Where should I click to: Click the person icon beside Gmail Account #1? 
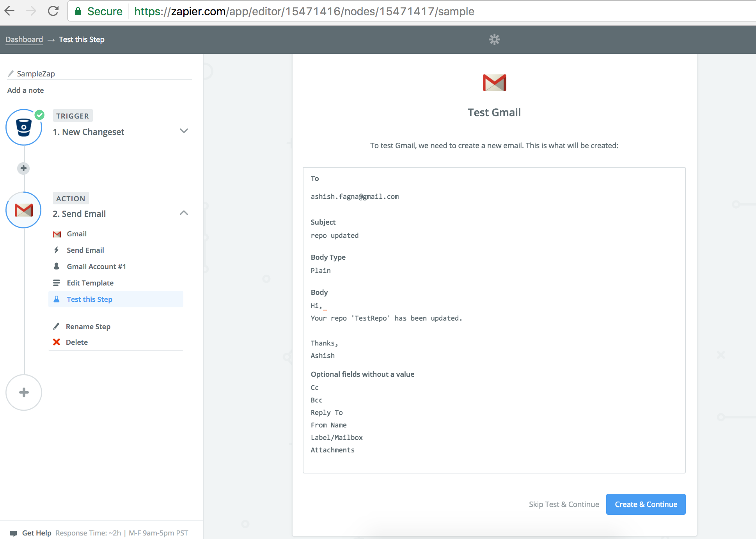(57, 266)
